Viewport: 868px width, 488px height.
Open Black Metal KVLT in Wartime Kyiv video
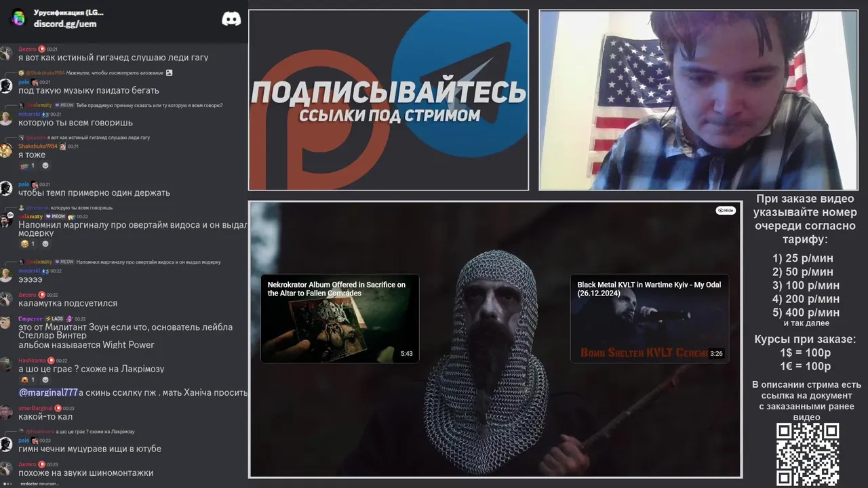coord(650,319)
